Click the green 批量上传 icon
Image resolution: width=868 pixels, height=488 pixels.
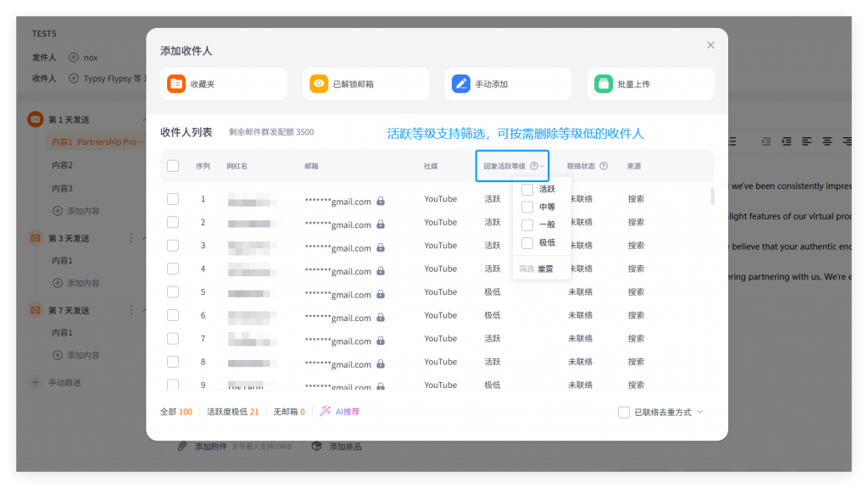coord(603,84)
